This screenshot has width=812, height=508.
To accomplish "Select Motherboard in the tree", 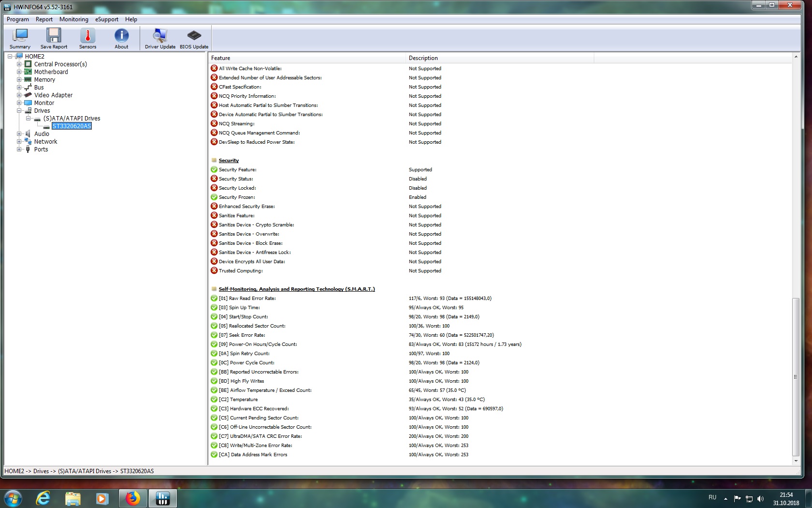I will [51, 72].
